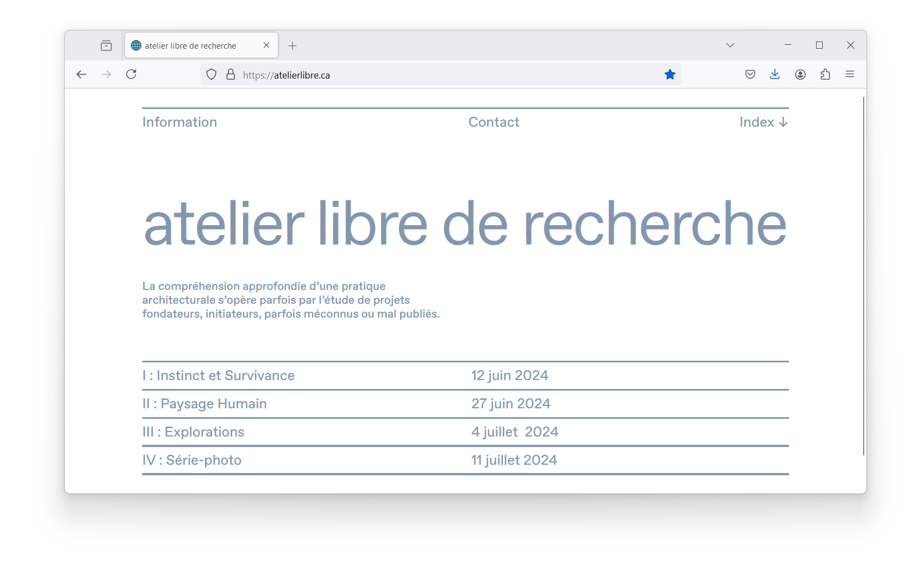Jump to the Index section
This screenshot has width=924, height=561.
coord(764,122)
